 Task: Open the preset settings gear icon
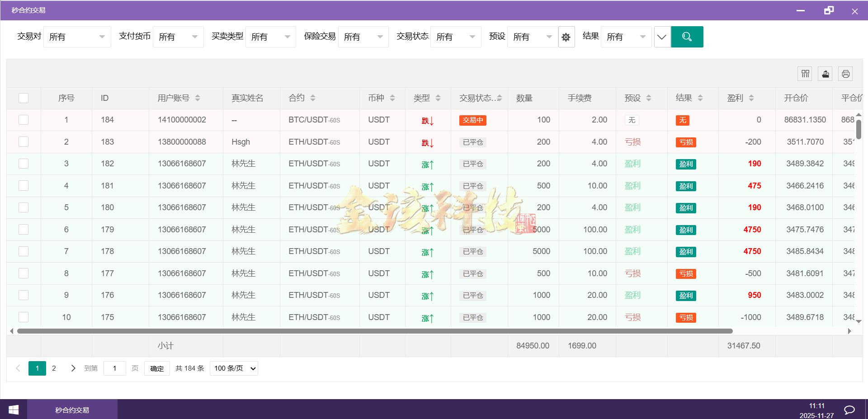tap(566, 37)
